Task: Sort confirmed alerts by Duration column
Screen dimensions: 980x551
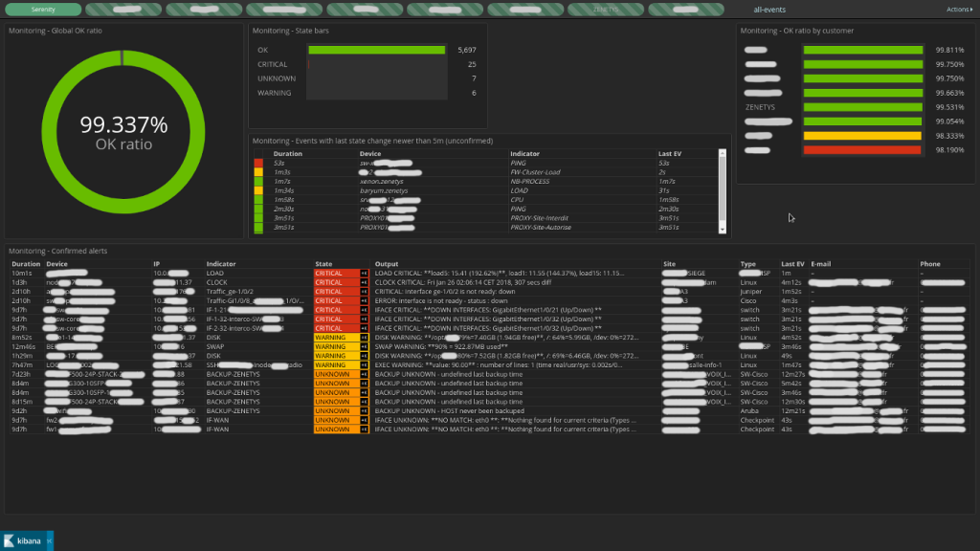Action: (x=26, y=263)
